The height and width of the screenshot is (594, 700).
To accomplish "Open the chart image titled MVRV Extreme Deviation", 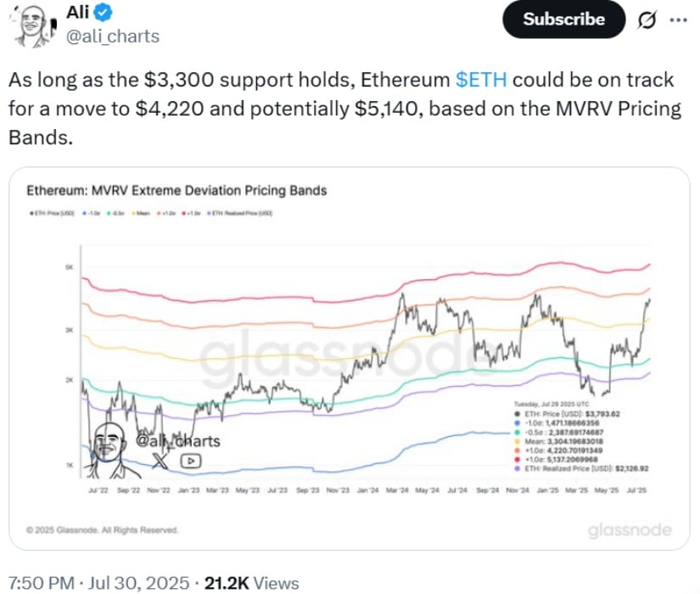I will pos(350,359).
